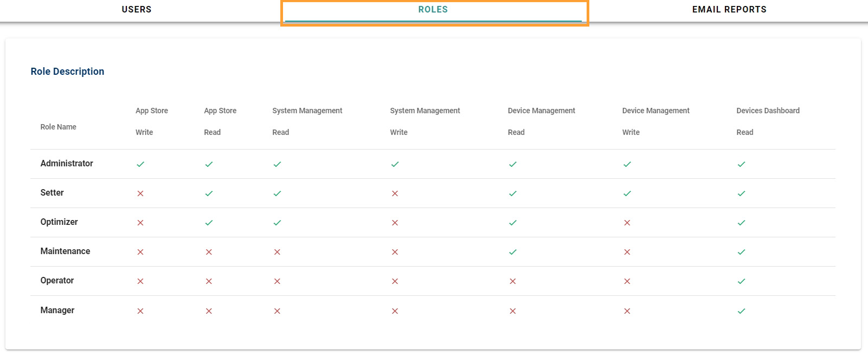Click Optimizer's System Management Read checkmark
868x356 pixels.
pos(277,223)
